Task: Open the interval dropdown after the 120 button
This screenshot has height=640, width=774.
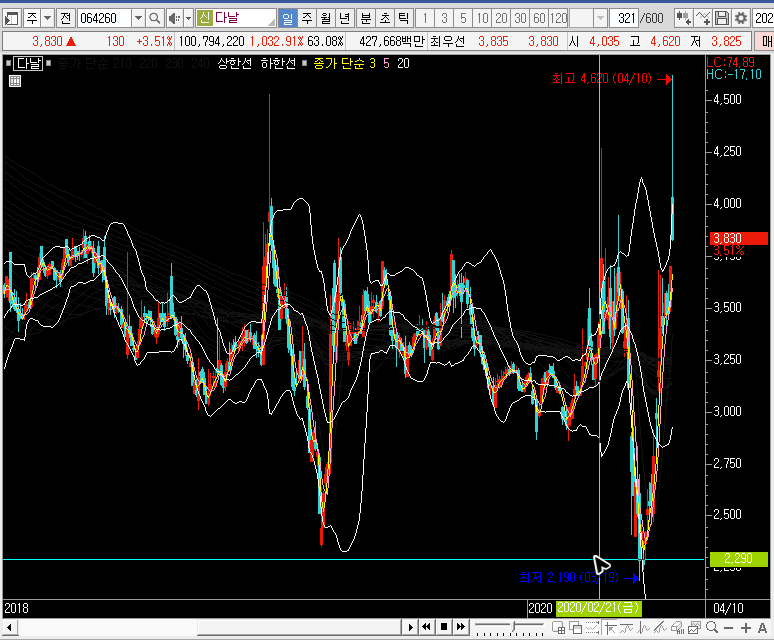Action: point(600,19)
